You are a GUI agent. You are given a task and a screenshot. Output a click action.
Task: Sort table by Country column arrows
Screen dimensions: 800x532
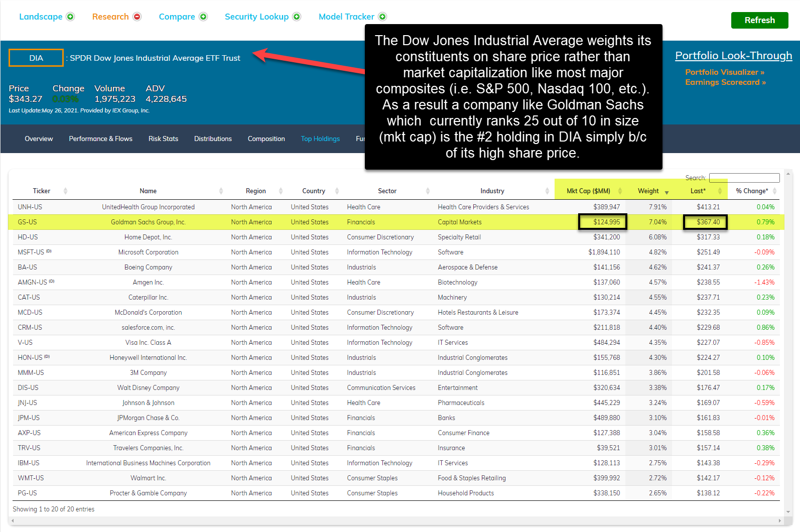click(337, 191)
